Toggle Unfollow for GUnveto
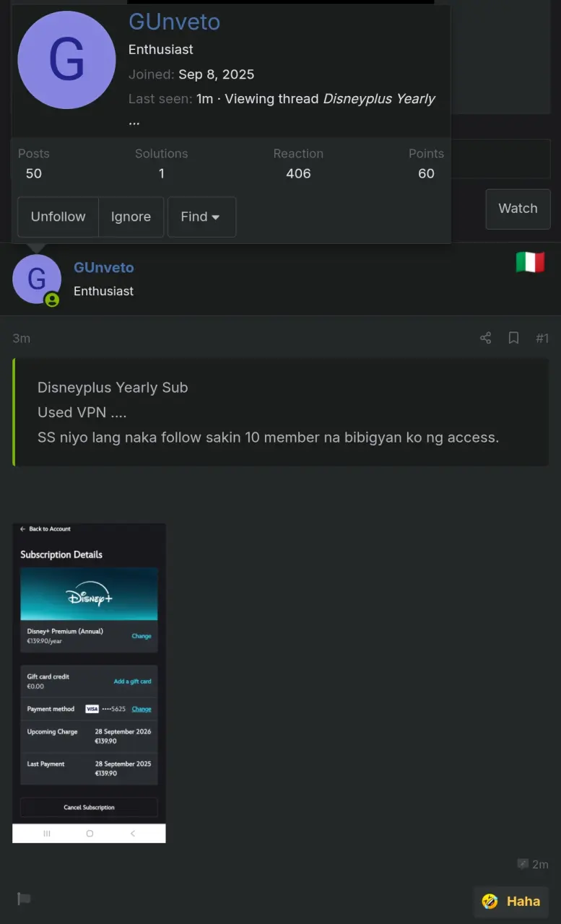Image resolution: width=561 pixels, height=924 pixels. 58,217
